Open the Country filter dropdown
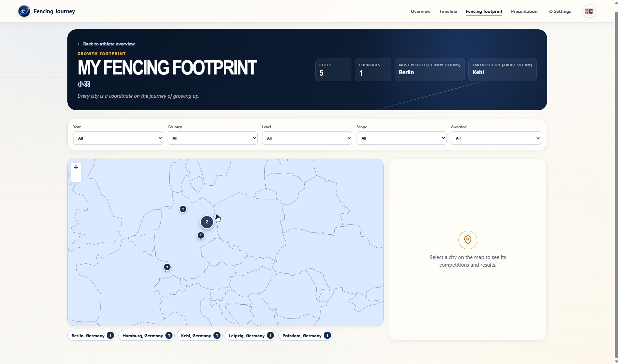The image size is (619, 364). click(212, 138)
